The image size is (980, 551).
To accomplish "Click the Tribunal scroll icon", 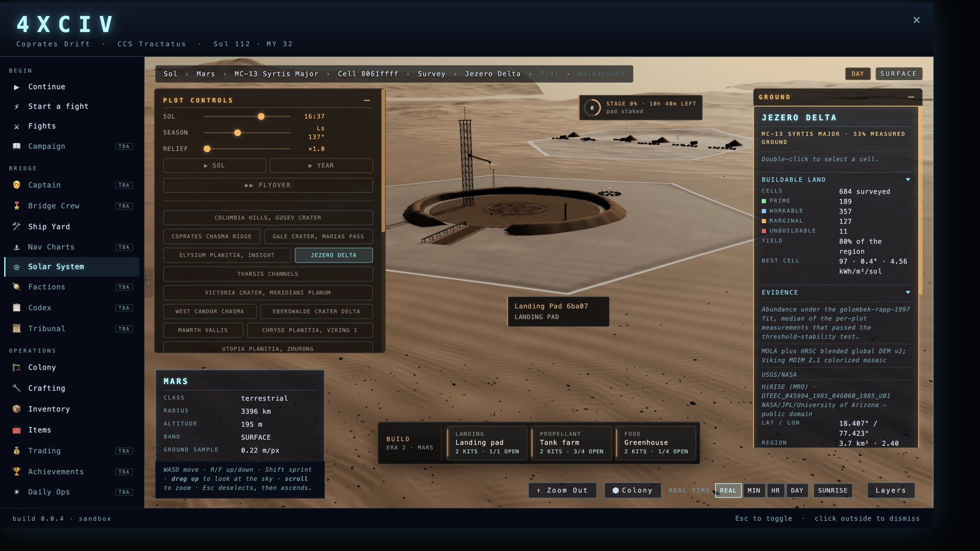I will (16, 329).
